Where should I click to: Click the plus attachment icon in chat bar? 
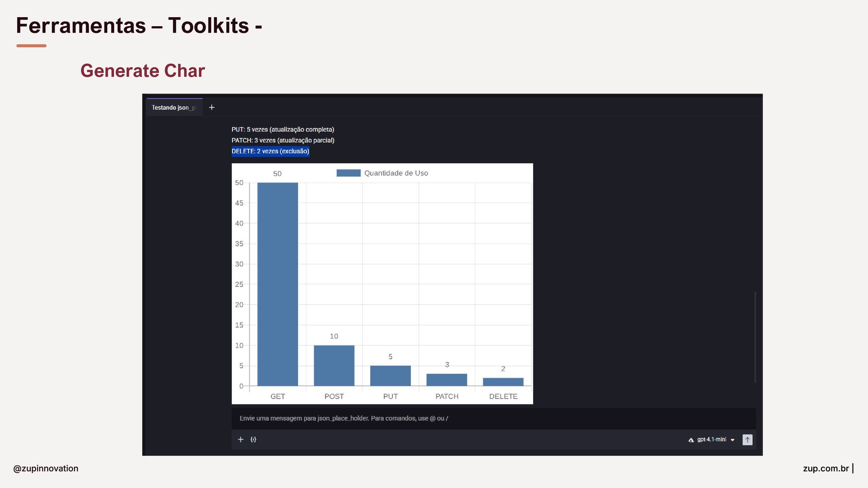click(x=241, y=440)
